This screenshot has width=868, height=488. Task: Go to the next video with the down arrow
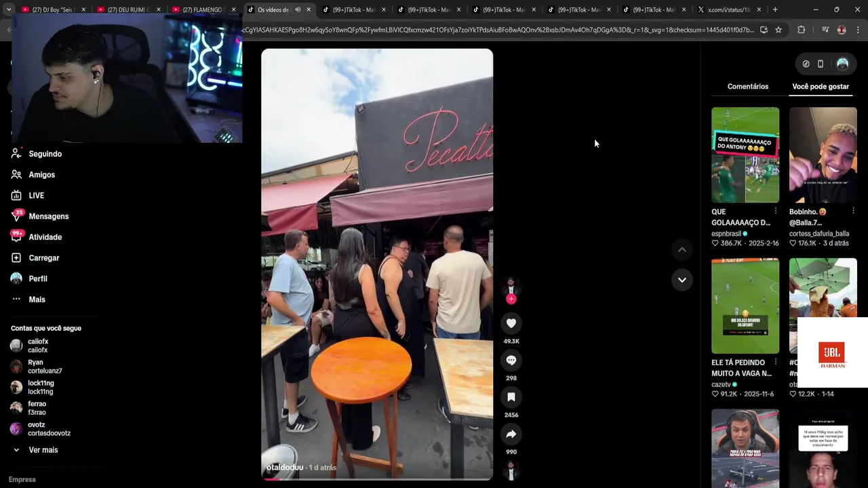[x=682, y=280]
